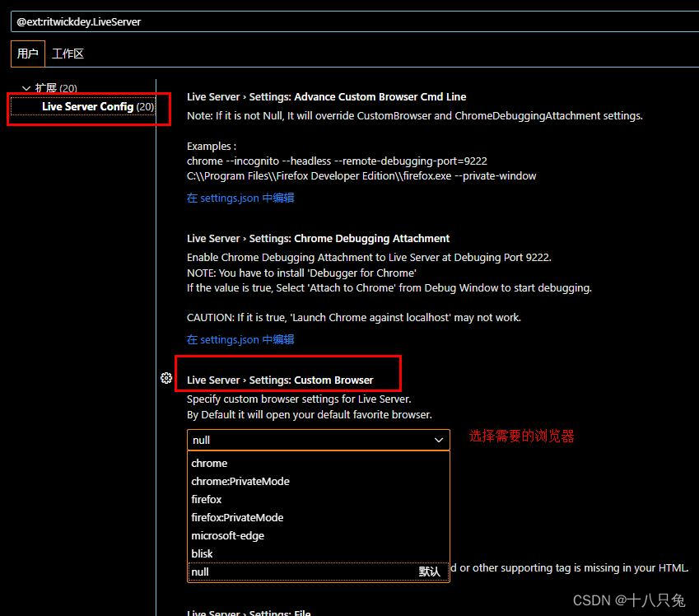The height and width of the screenshot is (616, 699).
Task: Click the 'By Default it will open' text
Action: (309, 414)
